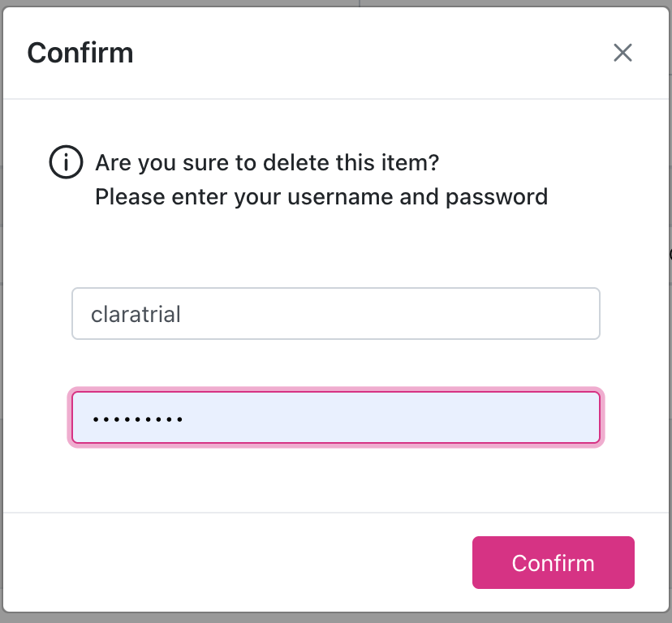Click the dimmed backdrop below the dialog
Image resolution: width=672 pixels, height=623 pixels.
(335, 618)
